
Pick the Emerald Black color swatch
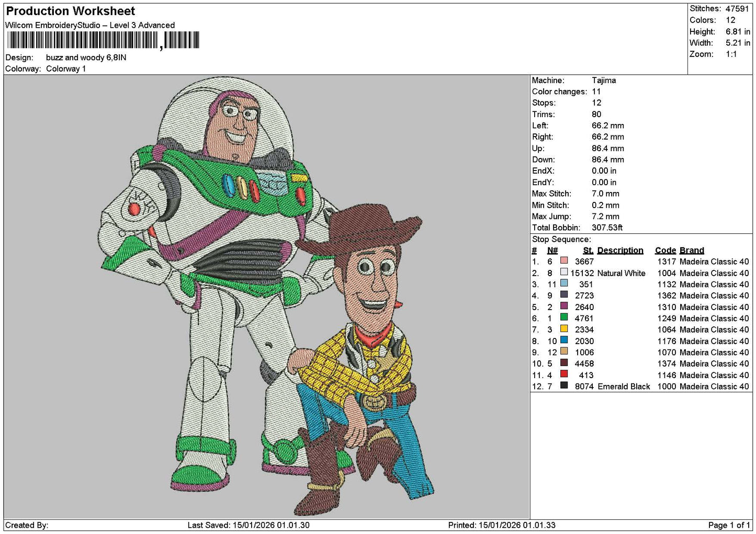point(564,385)
